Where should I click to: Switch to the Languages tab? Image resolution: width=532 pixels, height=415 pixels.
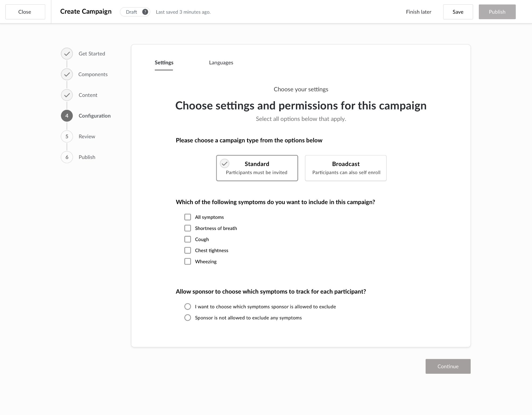coord(221,63)
